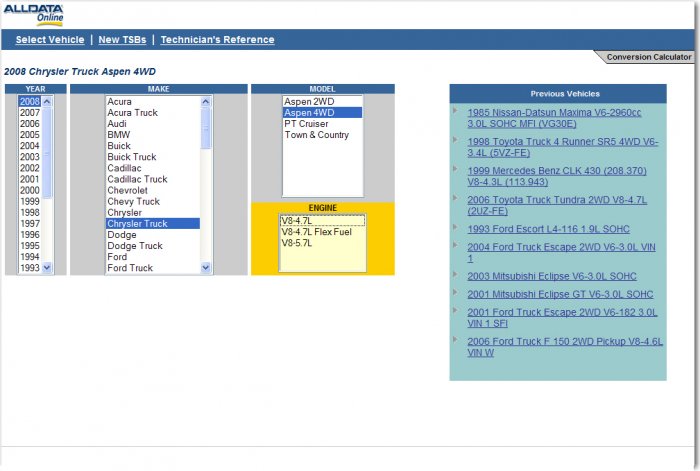Select BMW make
The height and width of the screenshot is (471, 700).
point(153,135)
